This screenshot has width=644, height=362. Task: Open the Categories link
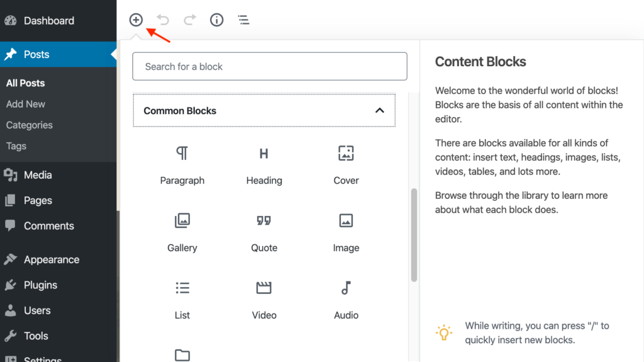point(29,125)
